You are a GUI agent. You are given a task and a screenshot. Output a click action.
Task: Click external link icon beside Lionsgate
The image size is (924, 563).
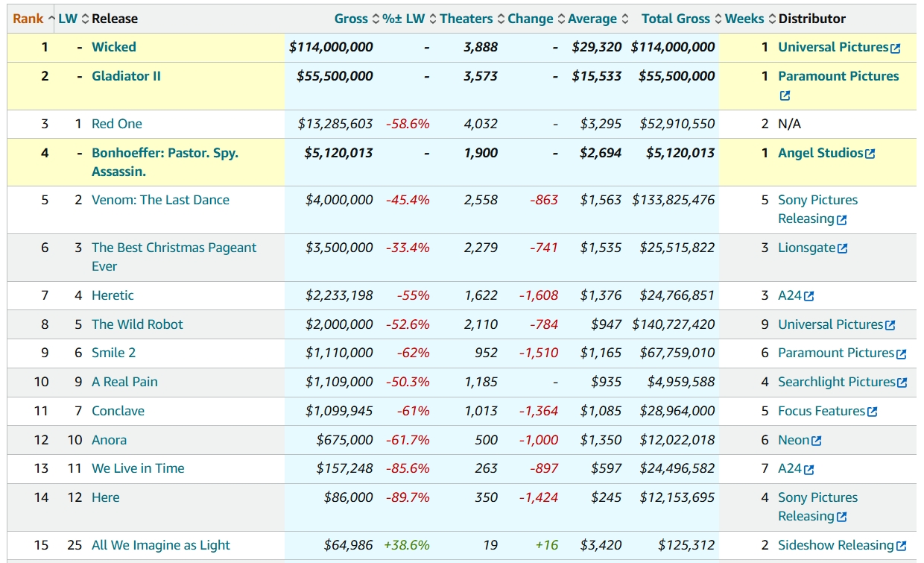click(843, 249)
